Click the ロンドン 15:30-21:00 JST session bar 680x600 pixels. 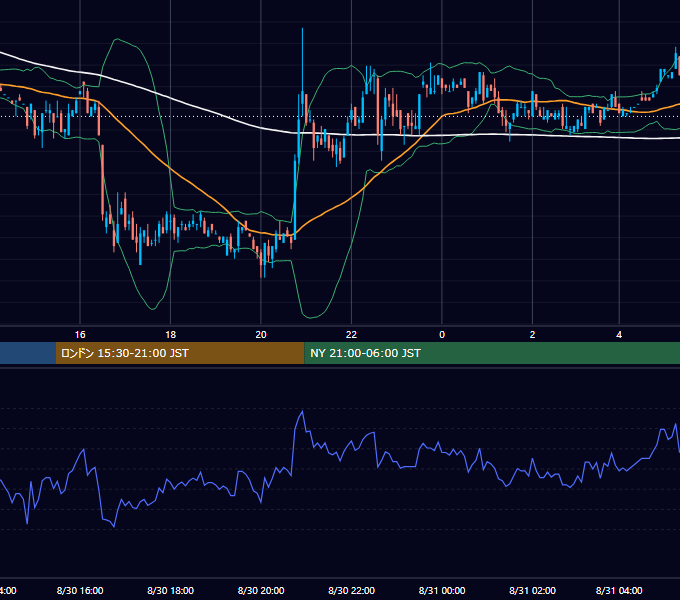tap(180, 353)
